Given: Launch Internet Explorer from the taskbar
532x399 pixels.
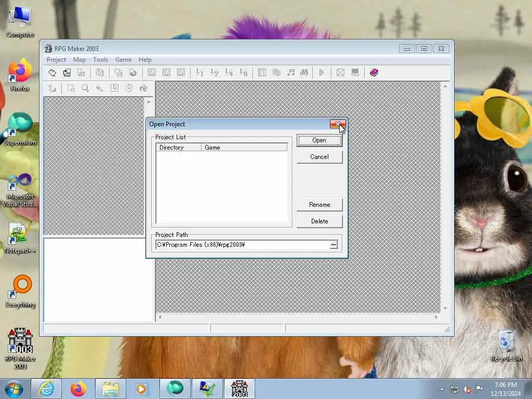Looking at the screenshot, I should coord(46,389).
